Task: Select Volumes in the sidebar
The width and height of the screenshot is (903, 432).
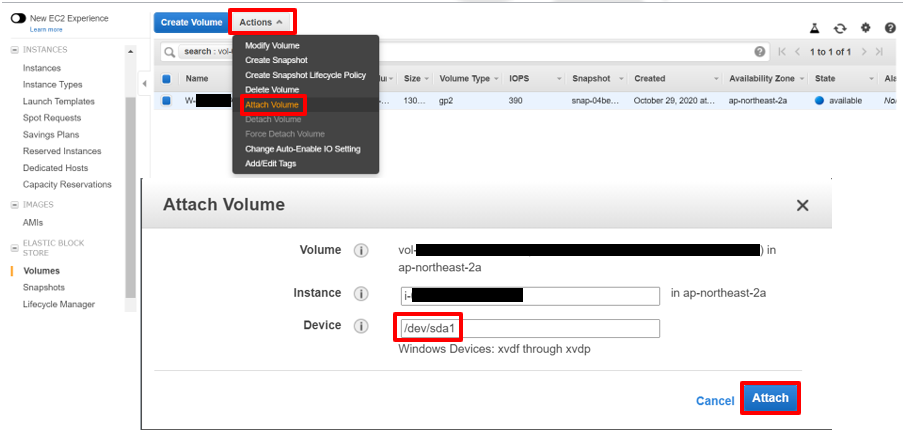Action: [x=41, y=271]
